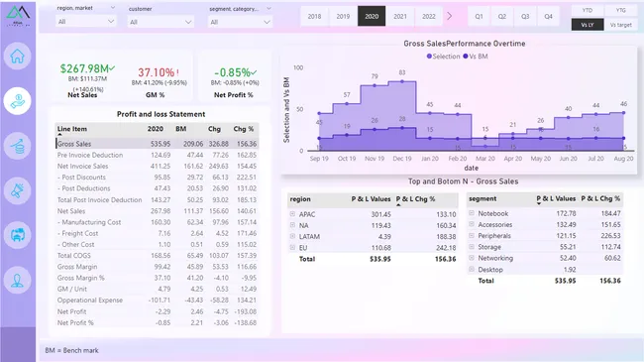Screen dimensions: 644x362
Task: Click Vs BM legend marker
Action: click(466, 57)
